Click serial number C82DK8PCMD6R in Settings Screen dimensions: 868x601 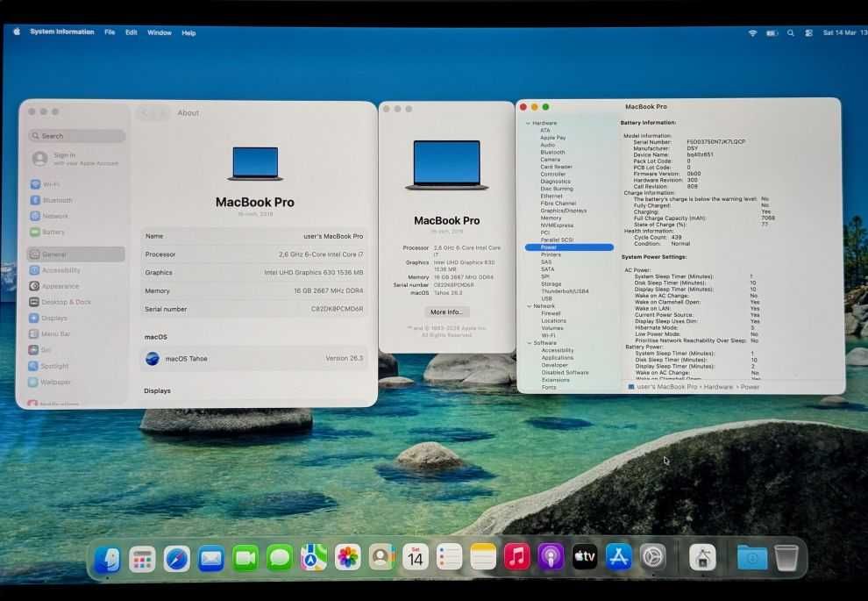pos(338,309)
